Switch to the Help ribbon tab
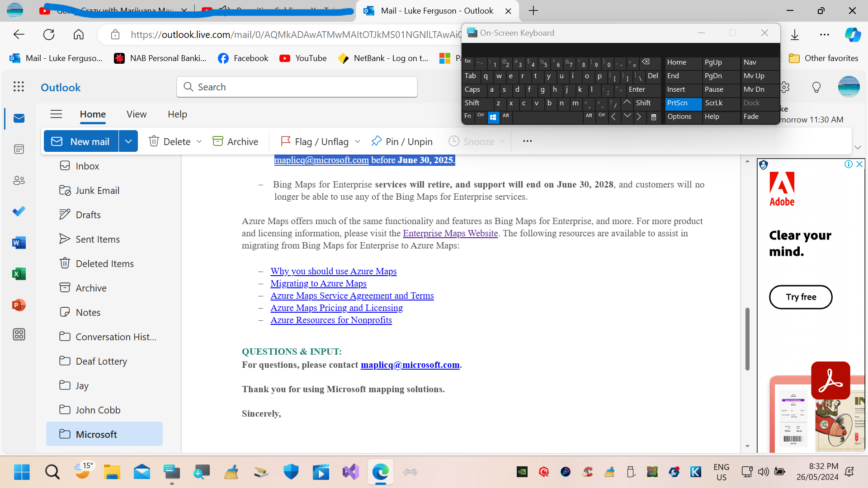Viewport: 868px width, 488px height. (177, 114)
